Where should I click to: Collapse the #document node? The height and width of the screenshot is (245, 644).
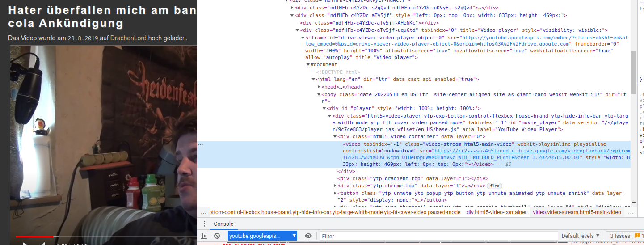(308, 65)
